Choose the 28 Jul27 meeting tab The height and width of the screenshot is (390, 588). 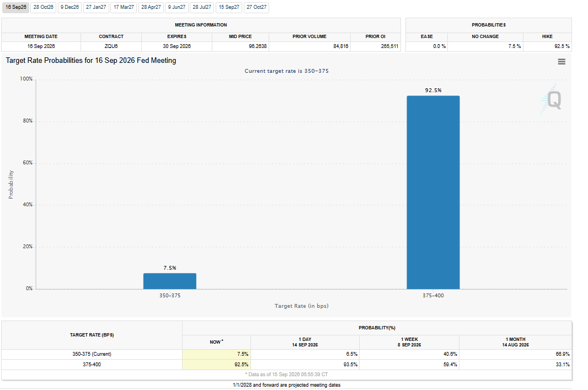pyautogui.click(x=202, y=7)
